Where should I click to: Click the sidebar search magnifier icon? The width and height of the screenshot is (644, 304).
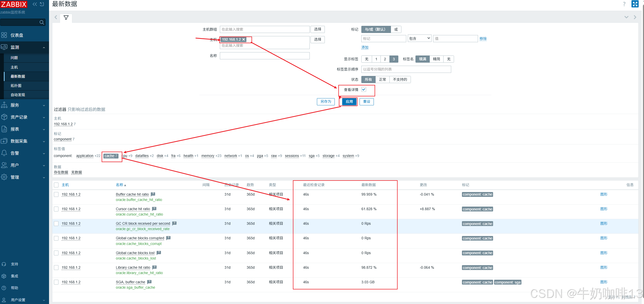pyautogui.click(x=42, y=22)
